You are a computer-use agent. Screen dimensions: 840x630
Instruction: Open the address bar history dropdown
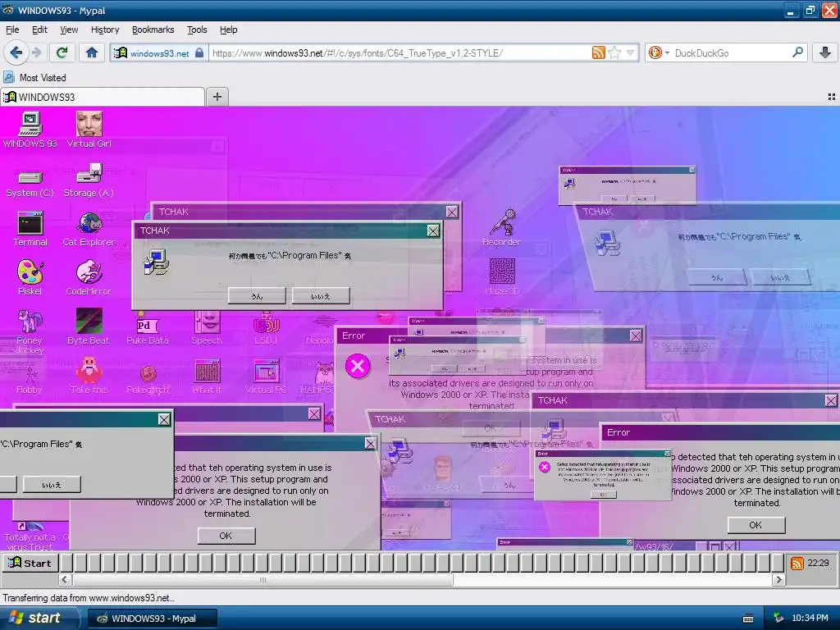631,52
